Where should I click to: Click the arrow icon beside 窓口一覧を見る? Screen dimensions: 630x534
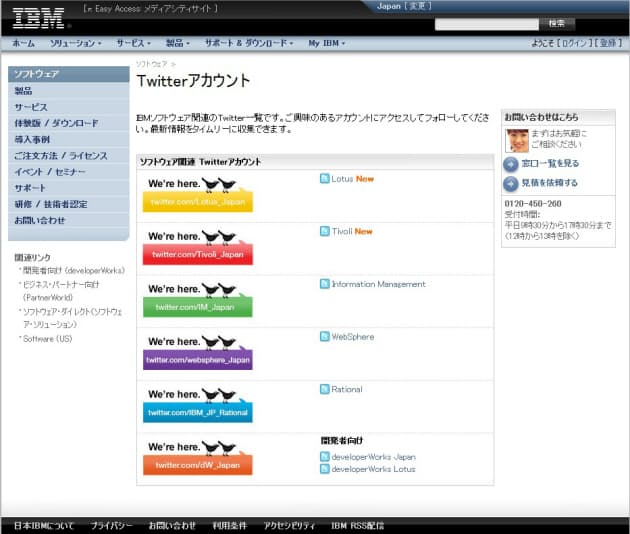pos(511,163)
